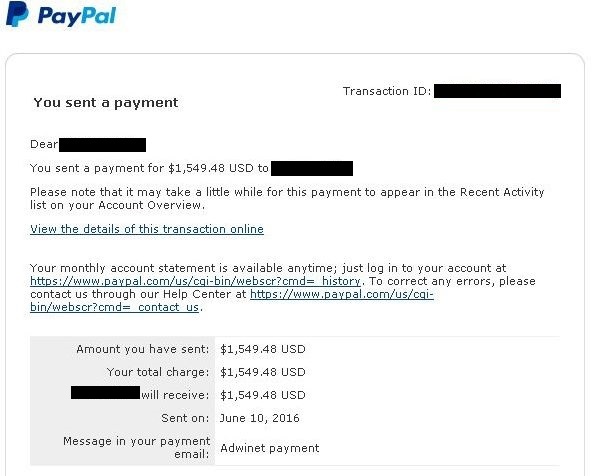Click the redacted recipient after 'USD to'
Image resolution: width=599 pixels, height=476 pixels.
coord(312,168)
